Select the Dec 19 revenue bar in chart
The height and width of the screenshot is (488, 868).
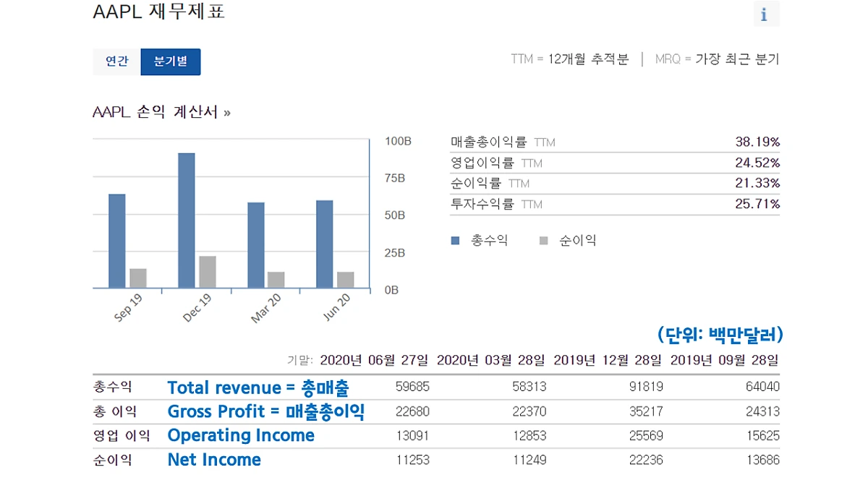point(186,221)
